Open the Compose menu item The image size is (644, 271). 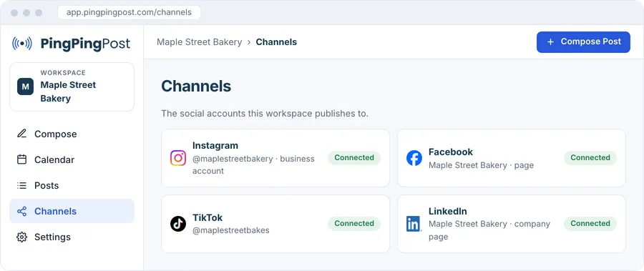tap(72, 134)
